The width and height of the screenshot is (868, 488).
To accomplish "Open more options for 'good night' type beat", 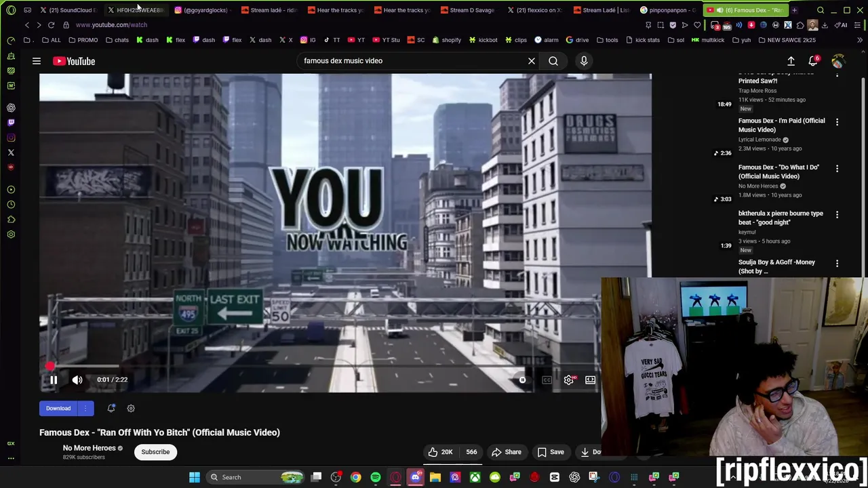I will (837, 214).
